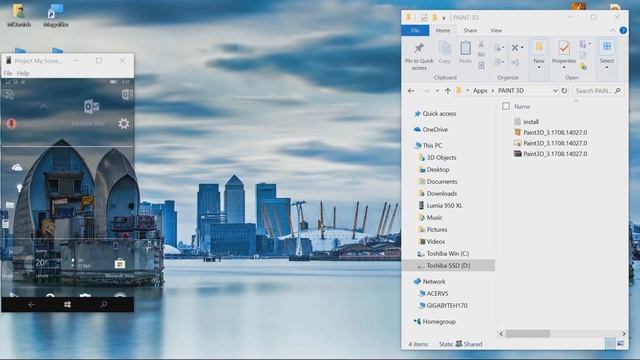Open the address bar history dropdown

point(555,91)
